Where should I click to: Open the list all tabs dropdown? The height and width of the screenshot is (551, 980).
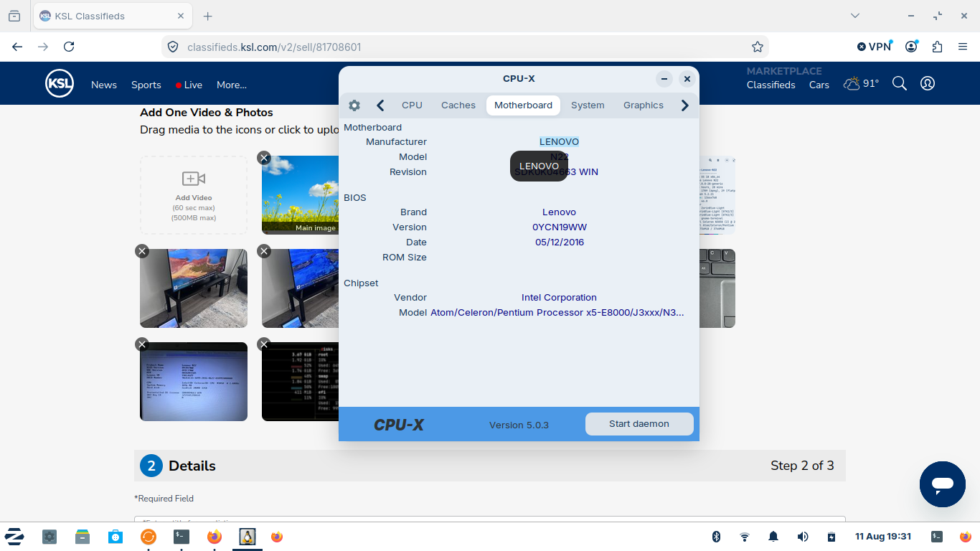tap(854, 16)
